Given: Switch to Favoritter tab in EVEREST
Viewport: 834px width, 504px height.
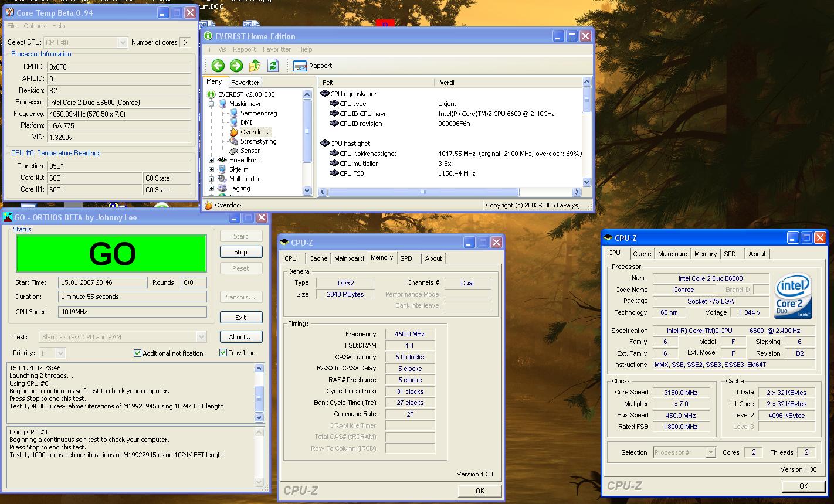Looking at the screenshot, I should pos(245,83).
